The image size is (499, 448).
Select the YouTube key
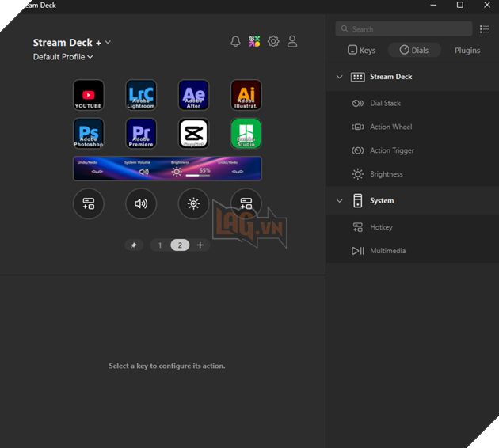[x=89, y=95]
